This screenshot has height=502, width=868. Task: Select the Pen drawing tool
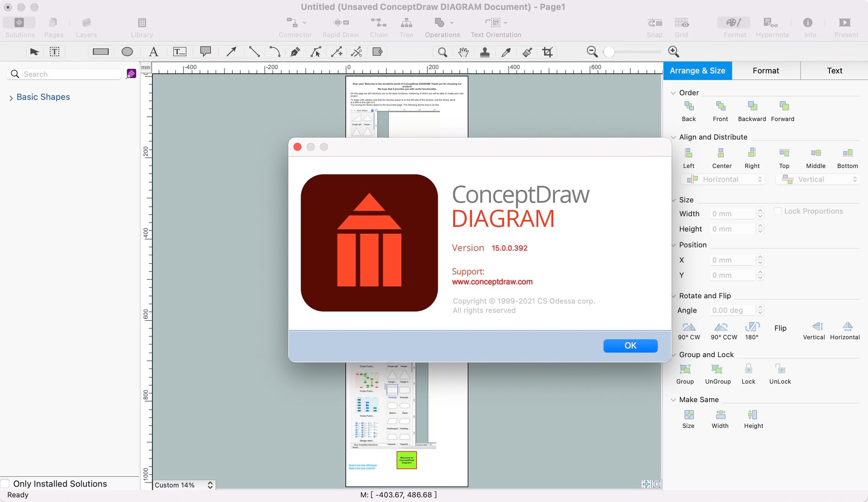[295, 52]
